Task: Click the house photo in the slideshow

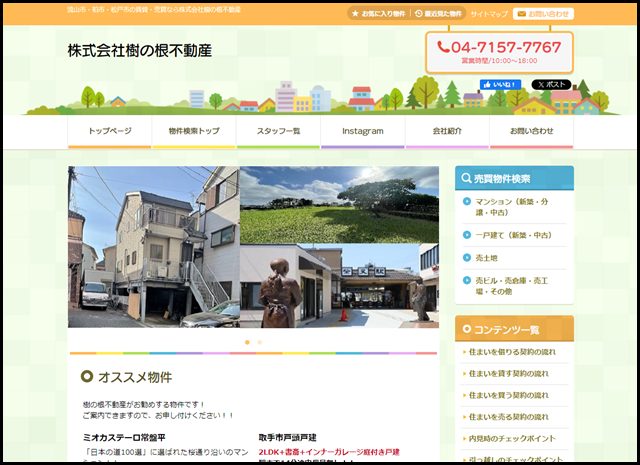Action: [154, 247]
